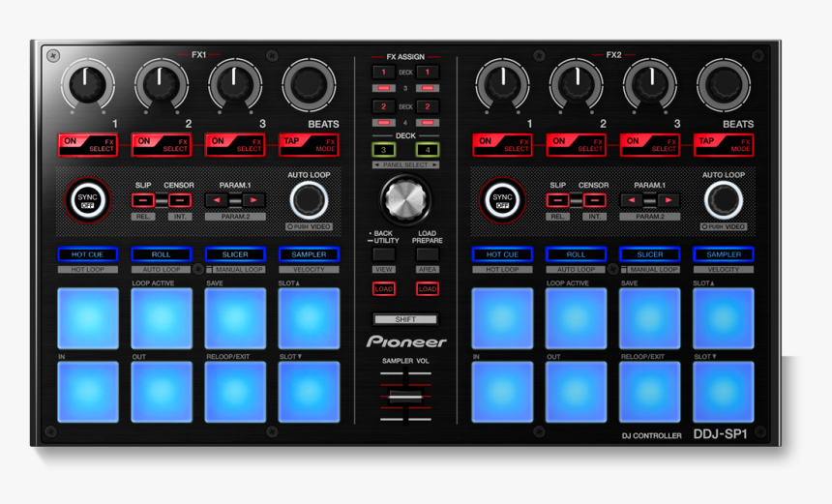
Task: Select DECK 4 green button
Action: [x=428, y=150]
